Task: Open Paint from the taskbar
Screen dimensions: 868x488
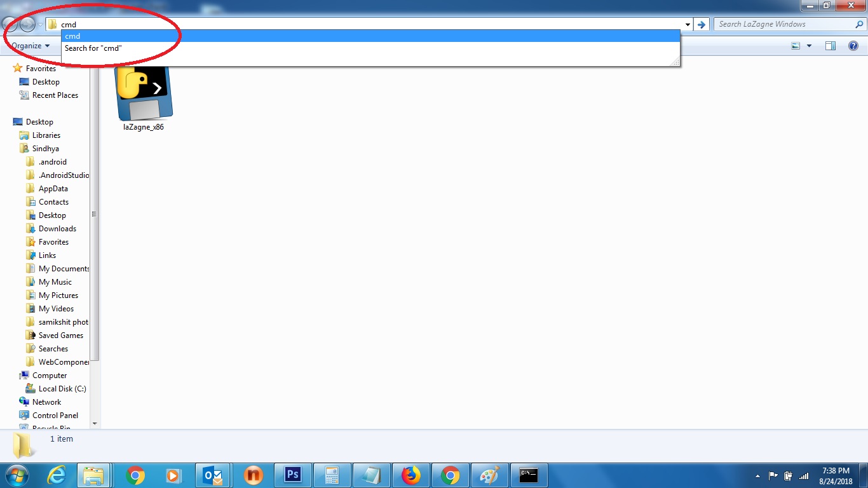Action: pos(489,475)
